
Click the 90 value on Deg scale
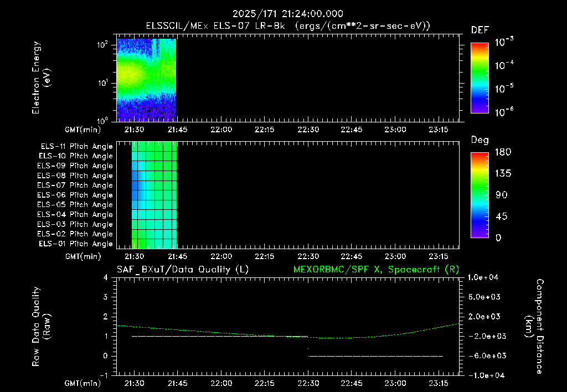click(x=502, y=195)
